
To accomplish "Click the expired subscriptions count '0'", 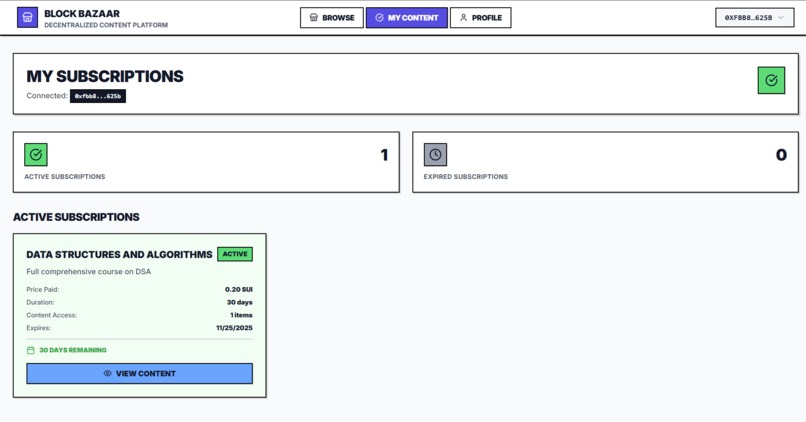I will pyautogui.click(x=781, y=155).
